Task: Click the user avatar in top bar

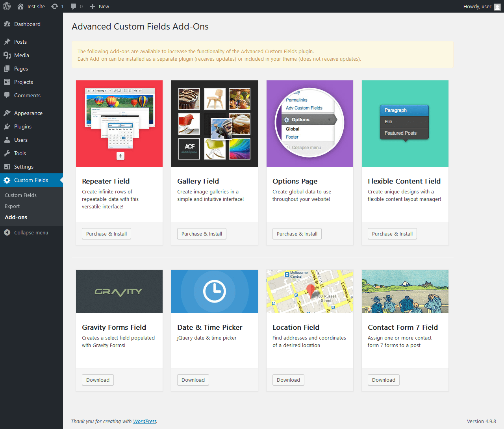Action: [497, 7]
